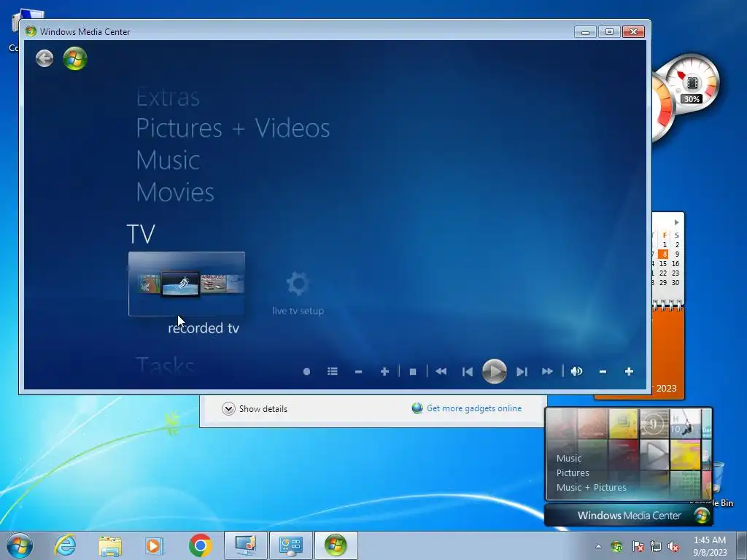The image size is (747, 560).
Task: Click the rewind button
Action: [x=441, y=371]
